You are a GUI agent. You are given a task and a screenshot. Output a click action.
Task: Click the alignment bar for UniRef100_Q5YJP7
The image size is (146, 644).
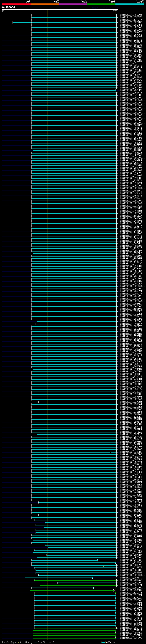tap(74, 90)
